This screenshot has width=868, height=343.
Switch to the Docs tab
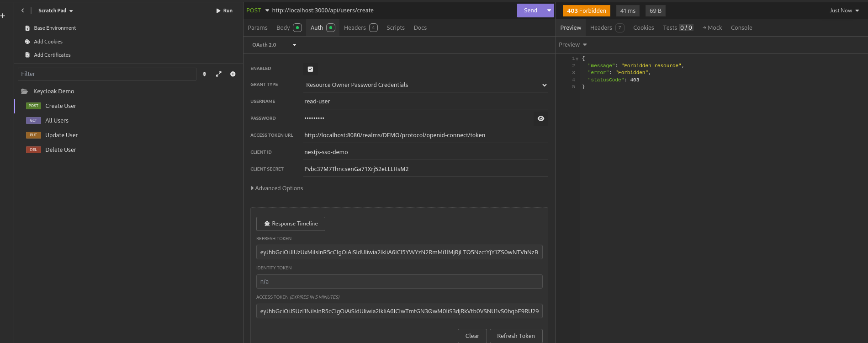click(x=420, y=28)
